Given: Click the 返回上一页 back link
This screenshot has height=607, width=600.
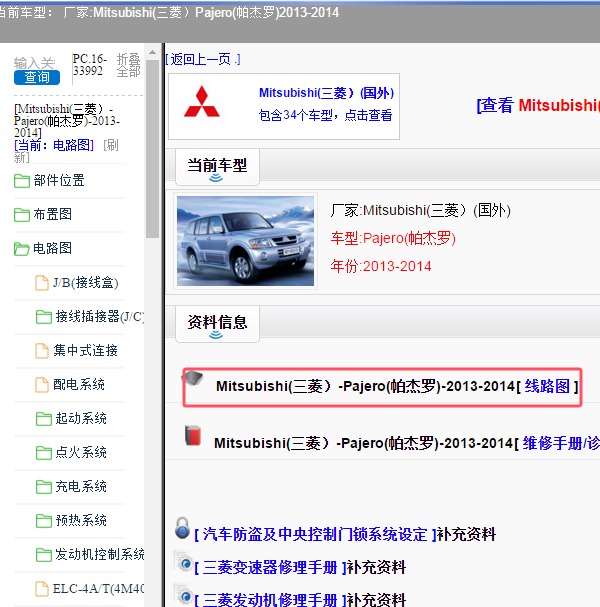Looking at the screenshot, I should tap(203, 59).
